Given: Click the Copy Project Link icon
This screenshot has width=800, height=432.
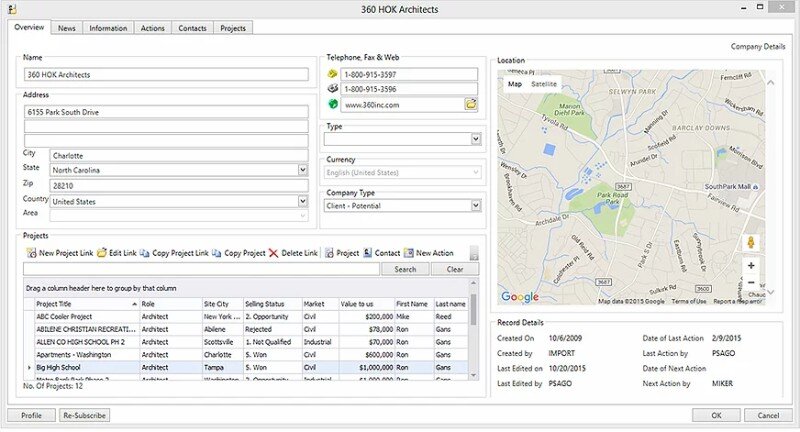Looking at the screenshot, I should pos(145,254).
